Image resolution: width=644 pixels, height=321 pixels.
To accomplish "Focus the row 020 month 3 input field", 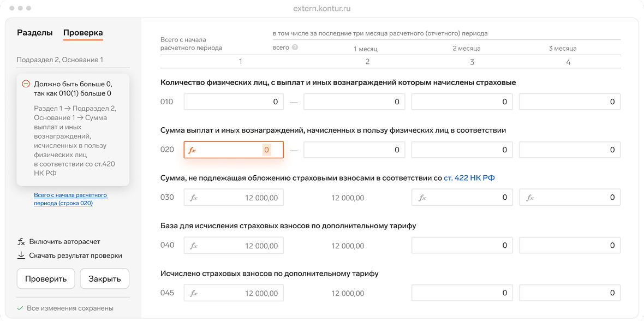I will 569,150.
